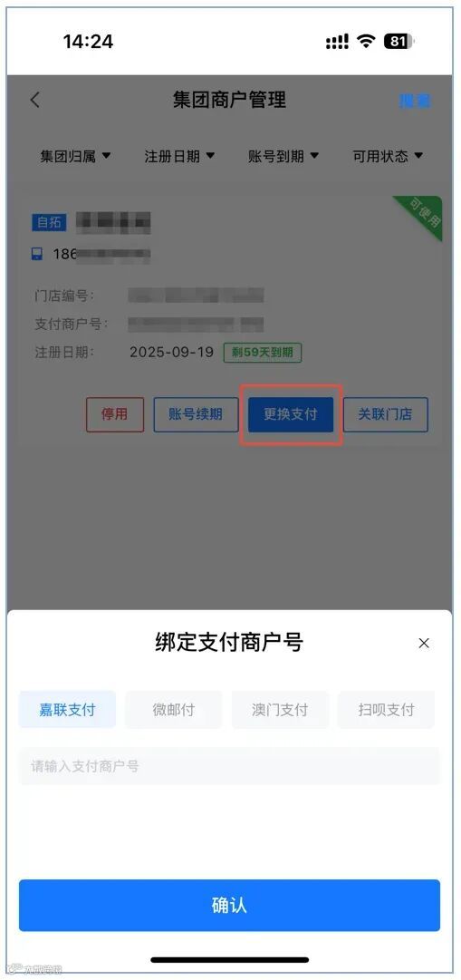Expand the 账号到期 filter dropdown

[x=283, y=156]
